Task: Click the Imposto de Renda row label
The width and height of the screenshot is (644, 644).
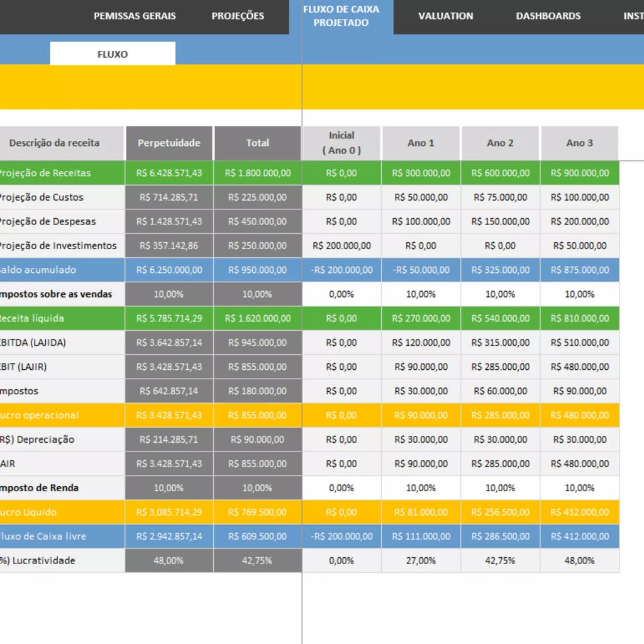Action: [x=39, y=488]
